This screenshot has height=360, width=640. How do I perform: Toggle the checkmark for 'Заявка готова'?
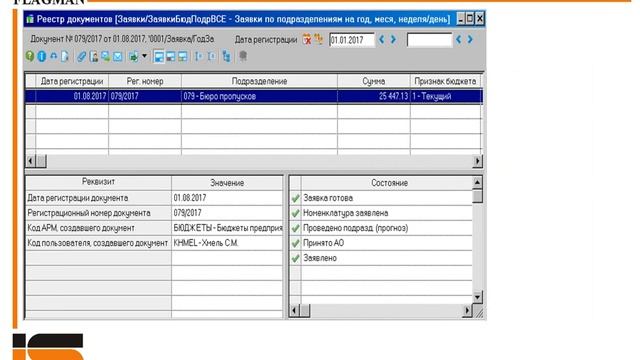(296, 198)
